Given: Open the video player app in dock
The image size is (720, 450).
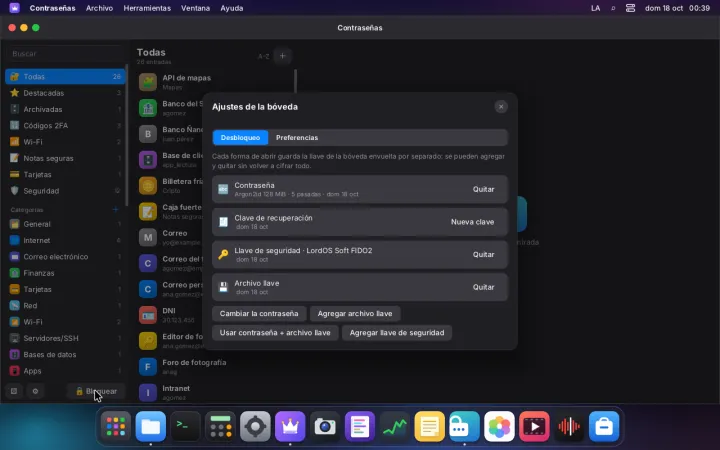Looking at the screenshot, I should coord(534,427).
